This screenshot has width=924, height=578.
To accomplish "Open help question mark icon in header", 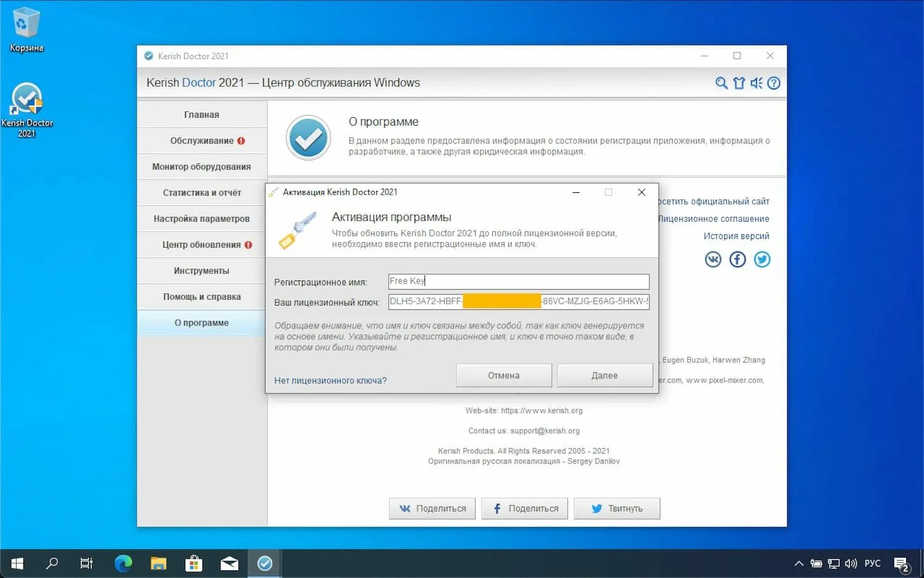I will click(774, 83).
